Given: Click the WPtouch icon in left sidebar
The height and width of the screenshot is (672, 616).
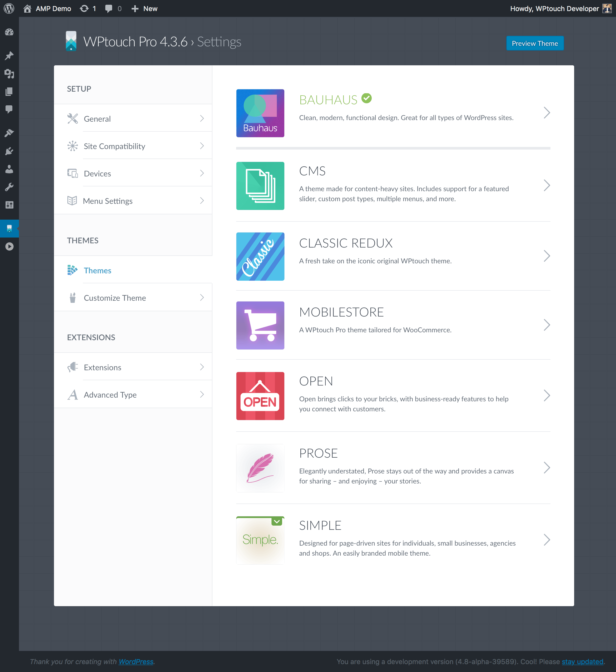Looking at the screenshot, I should click(x=9, y=229).
